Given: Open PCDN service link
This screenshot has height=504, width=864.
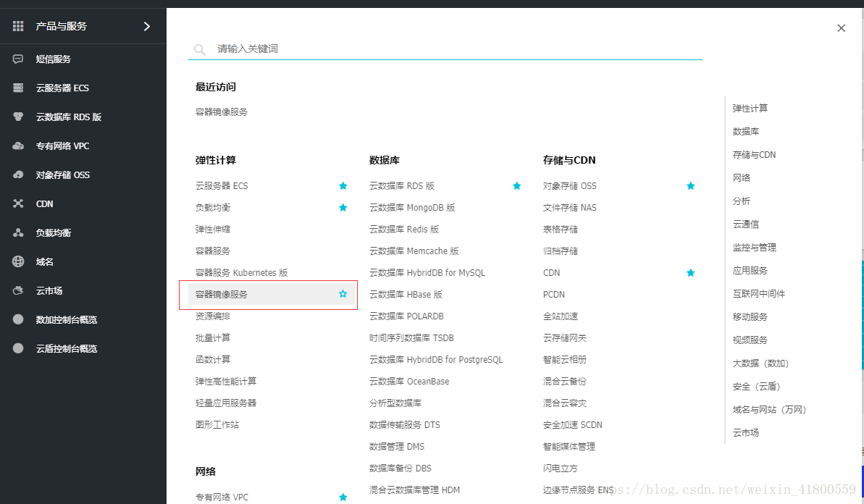Looking at the screenshot, I should coord(554,294).
